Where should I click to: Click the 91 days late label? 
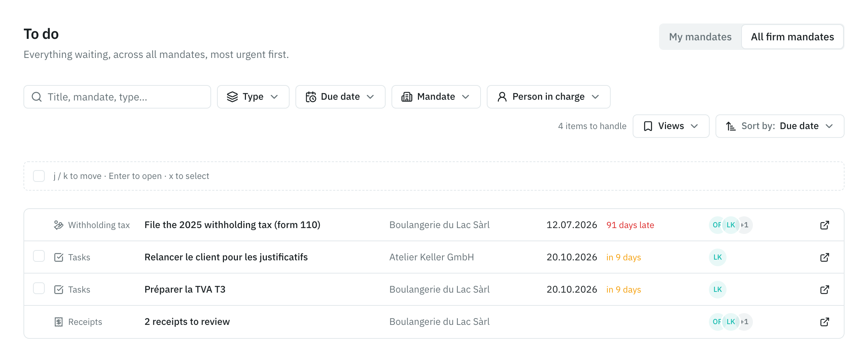[630, 225]
